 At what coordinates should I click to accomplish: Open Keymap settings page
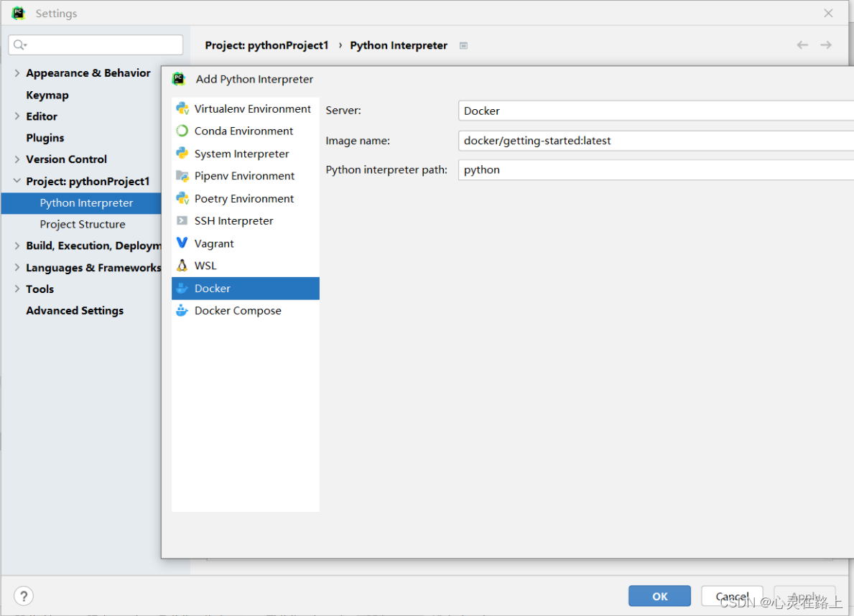pyautogui.click(x=47, y=95)
